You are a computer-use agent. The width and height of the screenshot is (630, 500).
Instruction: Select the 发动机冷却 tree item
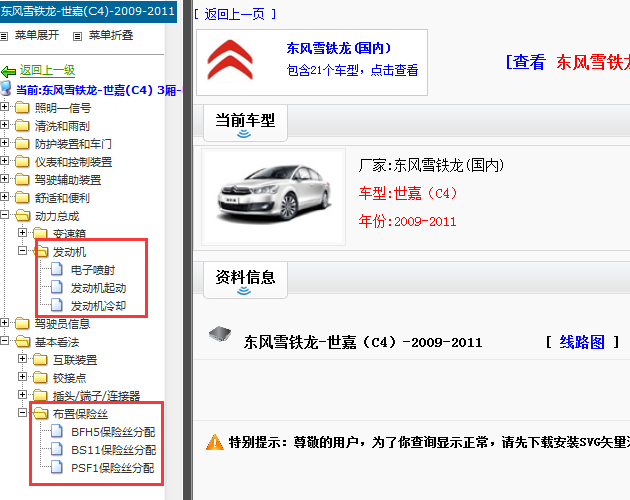tap(98, 306)
